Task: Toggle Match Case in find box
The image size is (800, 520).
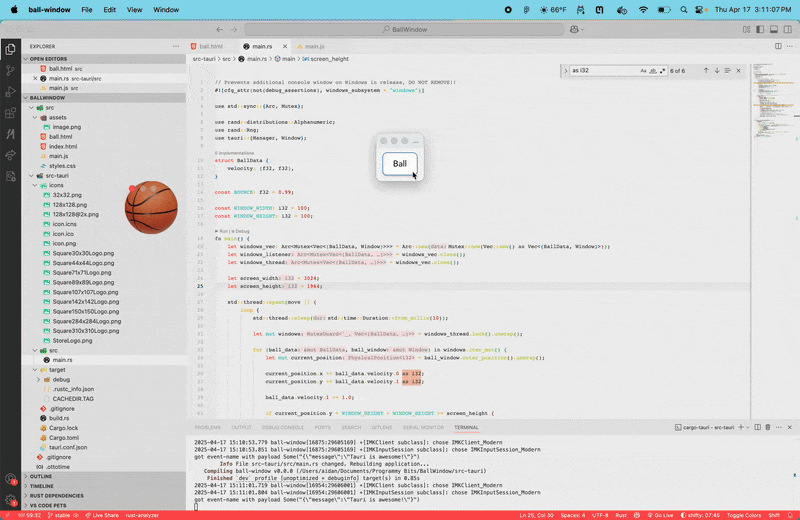Action: pos(643,71)
